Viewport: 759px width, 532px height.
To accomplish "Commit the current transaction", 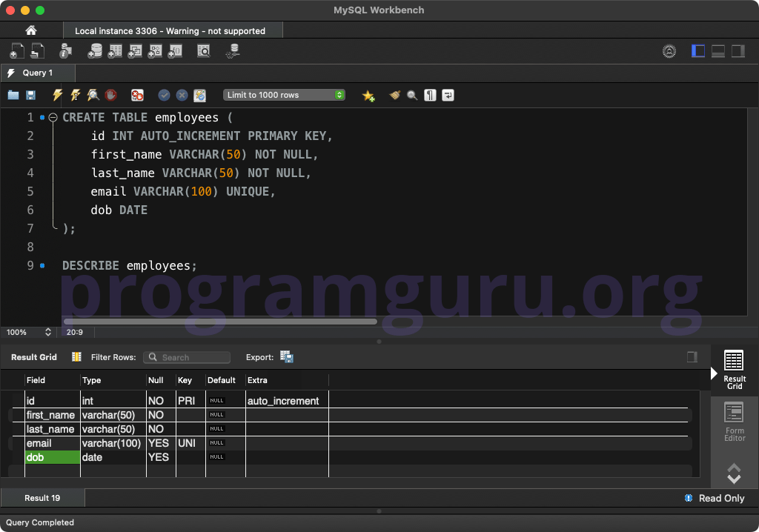I will click(x=164, y=95).
